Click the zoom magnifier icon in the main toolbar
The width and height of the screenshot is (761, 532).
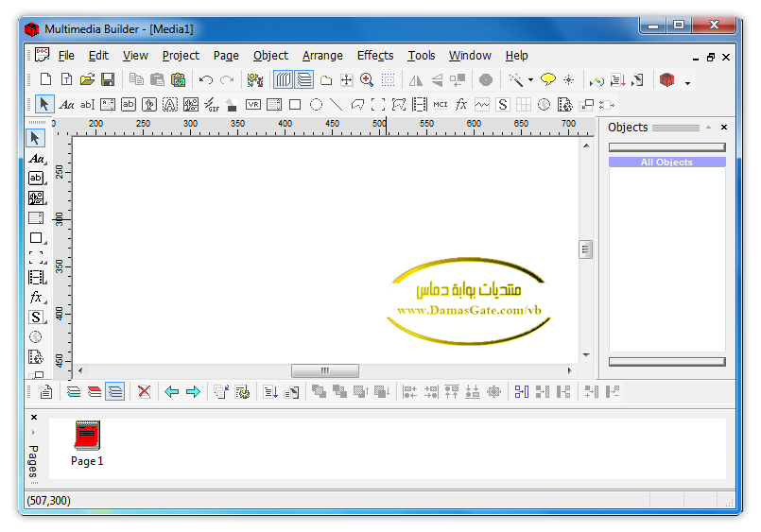point(367,79)
